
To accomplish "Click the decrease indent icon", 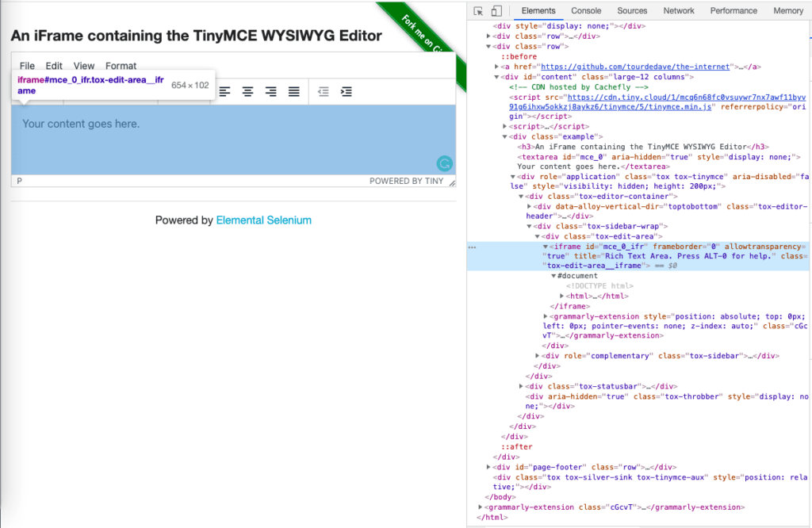I will tap(323, 91).
